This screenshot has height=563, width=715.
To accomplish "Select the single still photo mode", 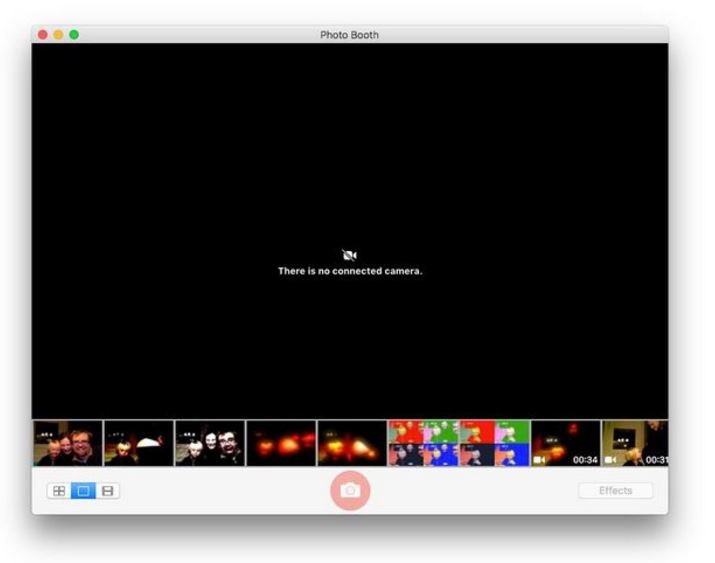I will click(83, 491).
